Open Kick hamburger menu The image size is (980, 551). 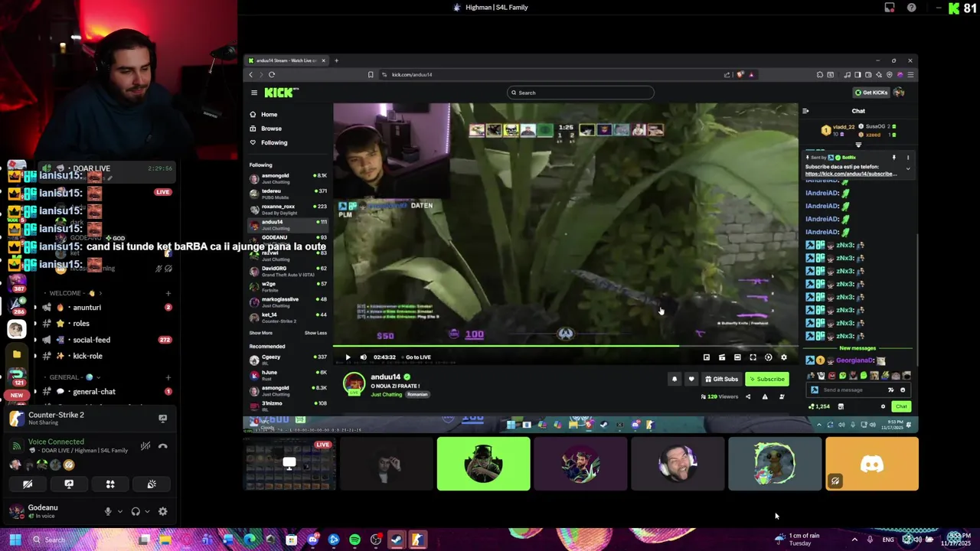254,93
